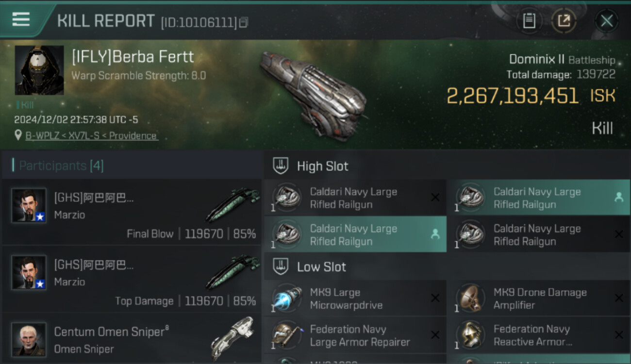
Task: Click the Federation Navy Reactive Armor icon
Action: coord(471,335)
